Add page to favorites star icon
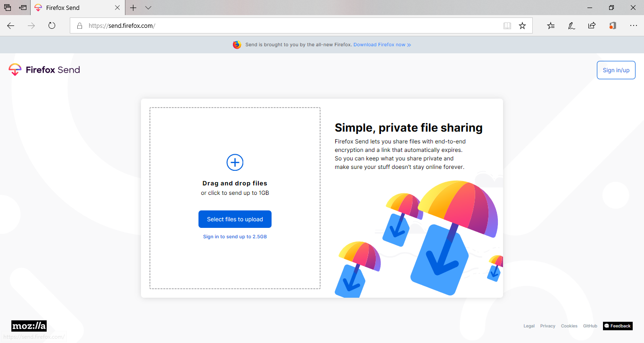 click(522, 26)
